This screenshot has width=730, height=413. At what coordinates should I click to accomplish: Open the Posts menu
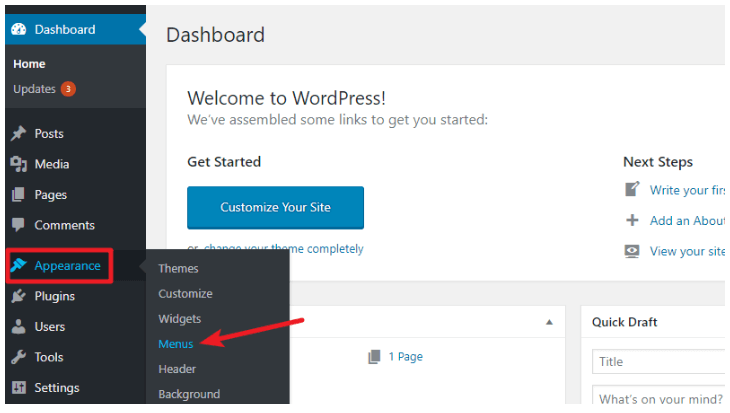click(x=49, y=134)
